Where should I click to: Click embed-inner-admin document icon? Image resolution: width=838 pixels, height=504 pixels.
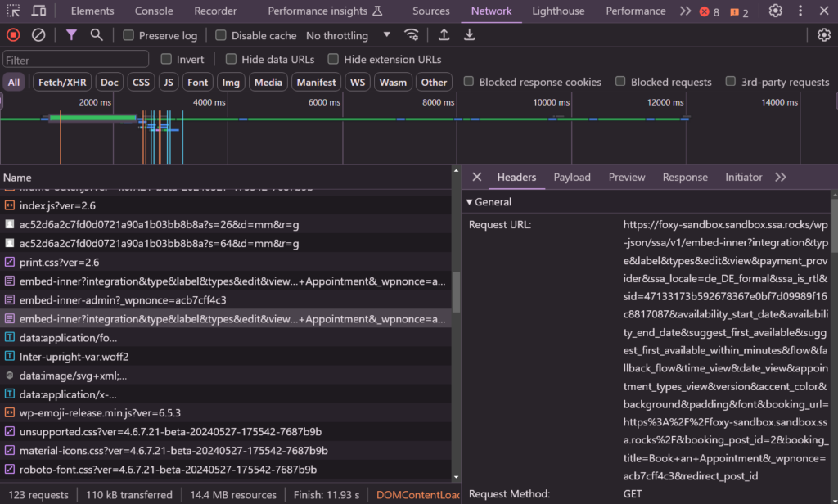10,299
